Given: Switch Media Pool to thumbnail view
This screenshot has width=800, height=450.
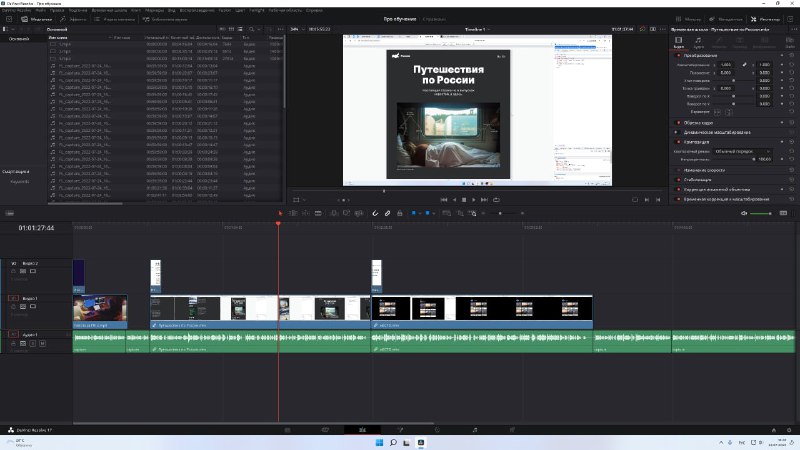Looking at the screenshot, I should [231, 29].
